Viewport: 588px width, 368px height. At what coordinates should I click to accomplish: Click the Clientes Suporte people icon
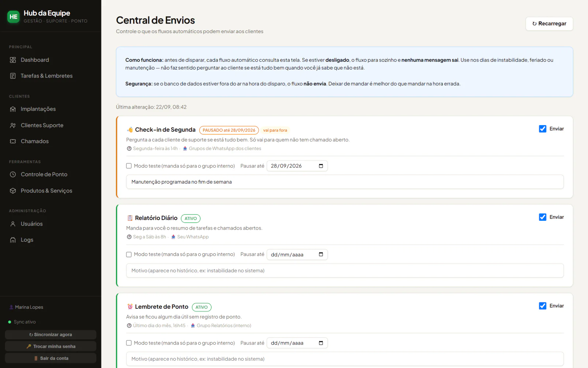pyautogui.click(x=13, y=125)
